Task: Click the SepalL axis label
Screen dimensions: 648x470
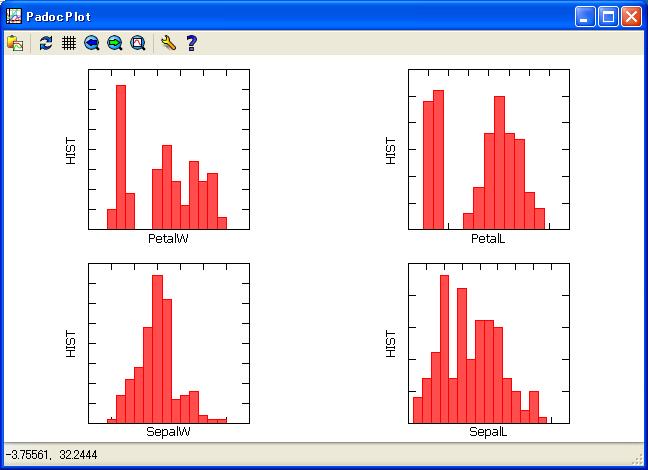Action: [x=488, y=433]
